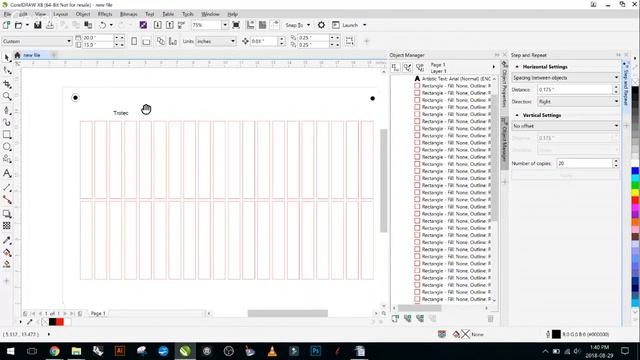640x360 pixels.
Task: Open the Tools menu
Action: 188,14
